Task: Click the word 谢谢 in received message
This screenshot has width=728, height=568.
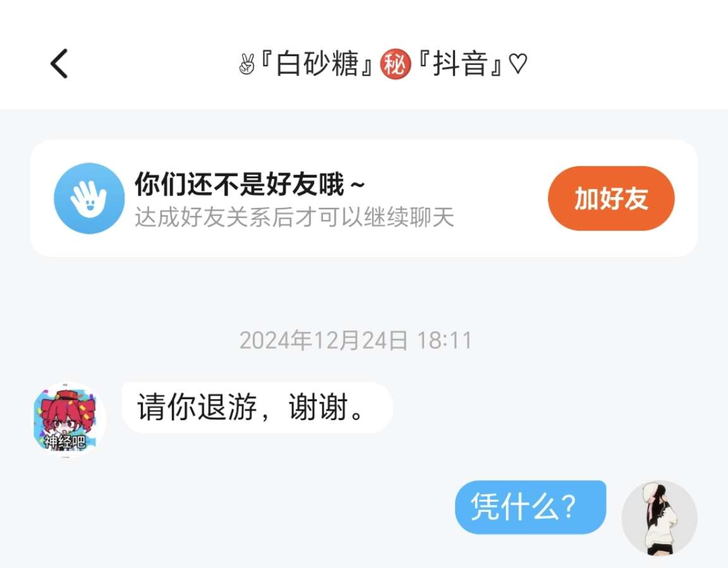Action: (x=318, y=408)
